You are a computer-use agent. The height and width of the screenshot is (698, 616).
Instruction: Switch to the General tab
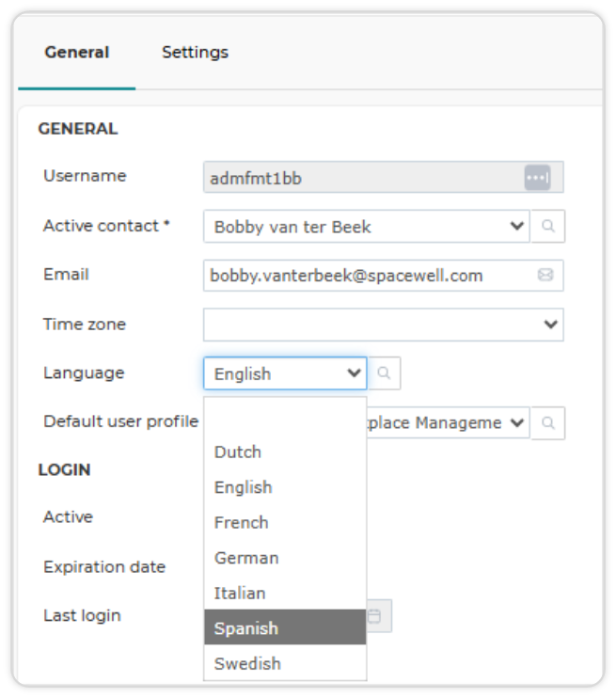tap(76, 53)
